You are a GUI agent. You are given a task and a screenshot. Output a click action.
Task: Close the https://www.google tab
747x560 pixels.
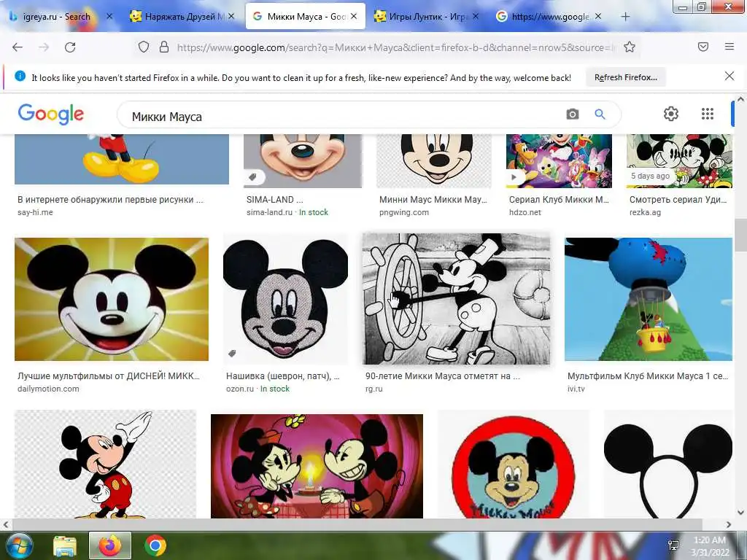tap(598, 16)
